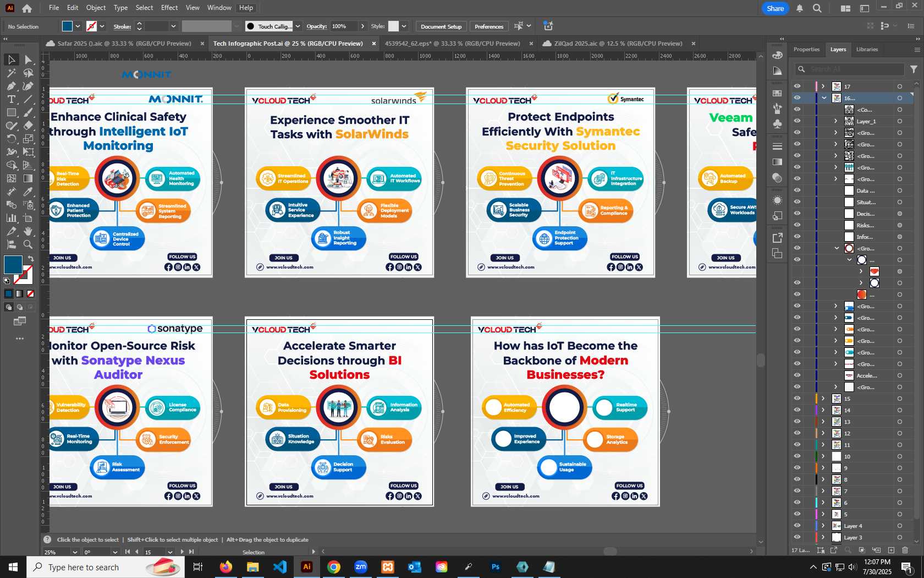
Task: Expand layer 14 contents
Action: (823, 410)
